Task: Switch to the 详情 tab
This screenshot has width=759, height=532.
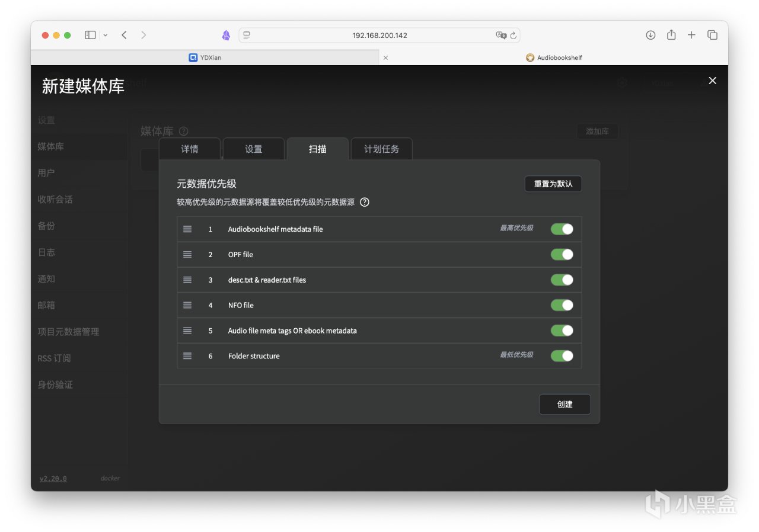Action: [x=190, y=149]
